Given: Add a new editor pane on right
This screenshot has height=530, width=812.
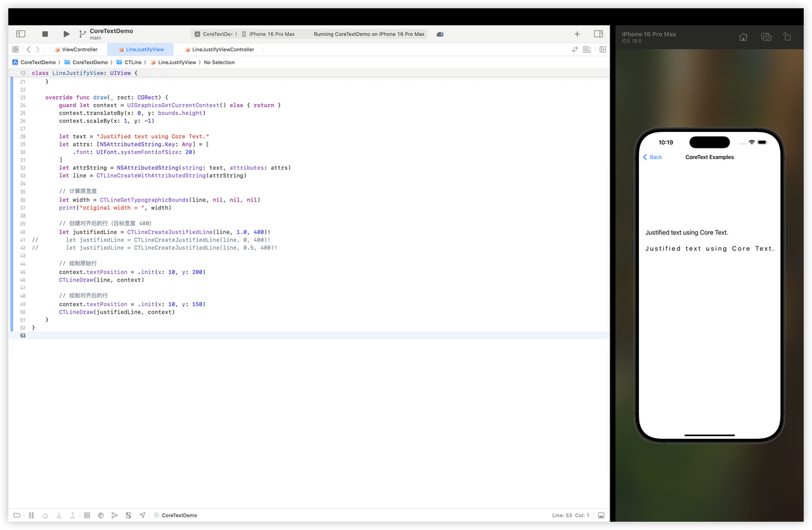Looking at the screenshot, I should point(603,49).
